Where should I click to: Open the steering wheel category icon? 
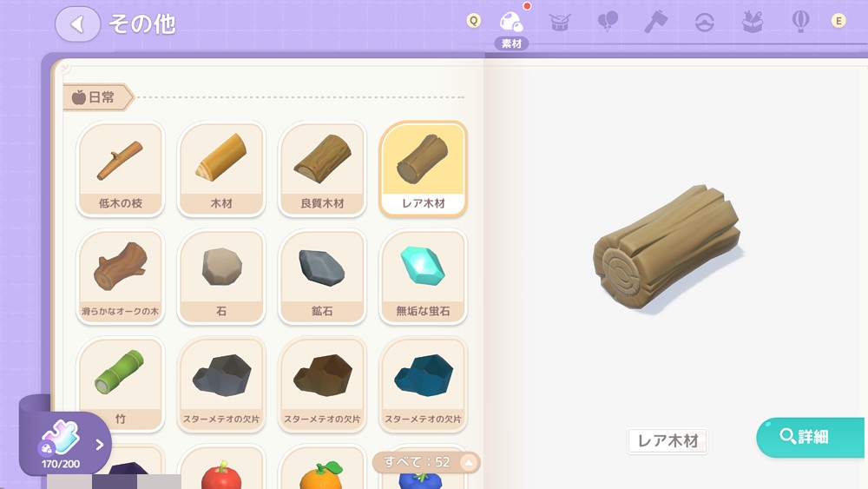coord(704,23)
